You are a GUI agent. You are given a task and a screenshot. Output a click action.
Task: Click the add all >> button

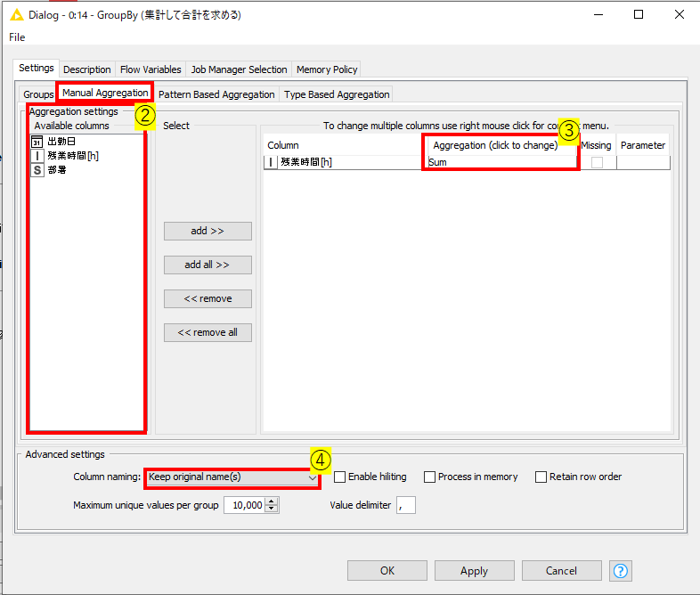[208, 265]
